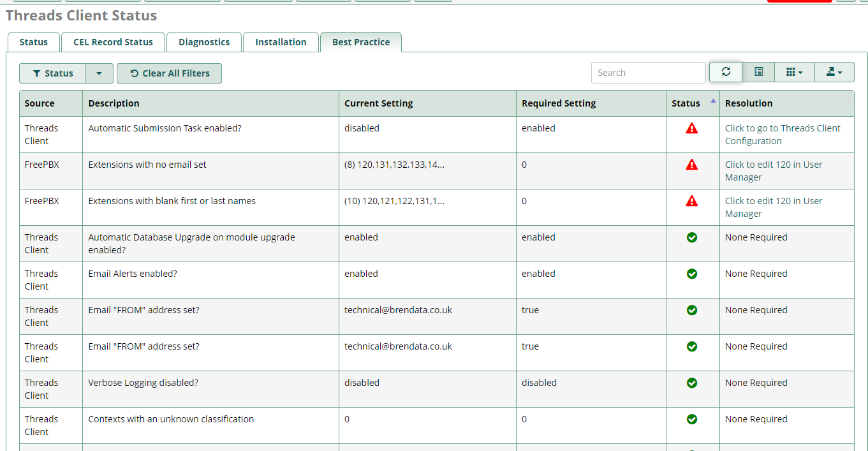Click 'Extensions with blank first or last names'
Viewport: 868px width, 451px height.
172,201
